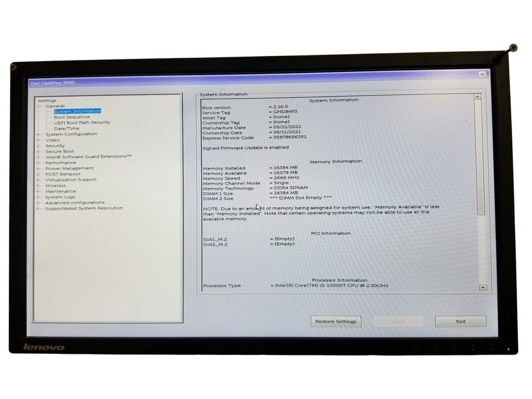The width and height of the screenshot is (532, 399).
Task: Expand the Maintenance node
Action: coord(38,192)
